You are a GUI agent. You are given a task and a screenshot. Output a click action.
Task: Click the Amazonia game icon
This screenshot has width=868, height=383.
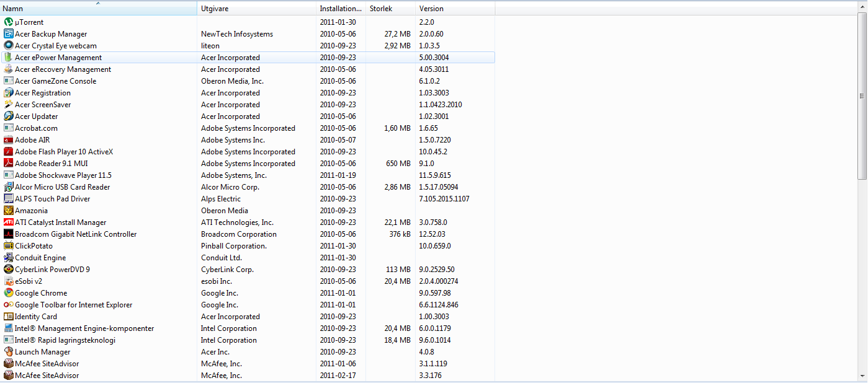click(9, 211)
